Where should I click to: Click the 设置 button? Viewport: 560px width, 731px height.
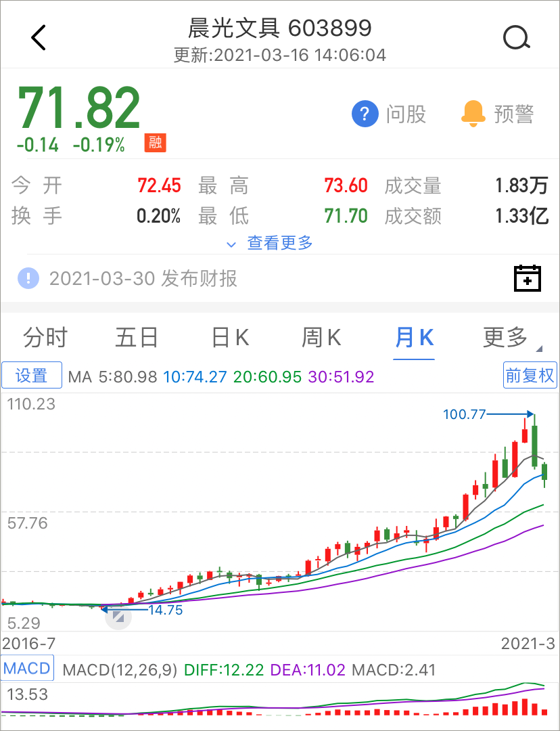pyautogui.click(x=32, y=375)
